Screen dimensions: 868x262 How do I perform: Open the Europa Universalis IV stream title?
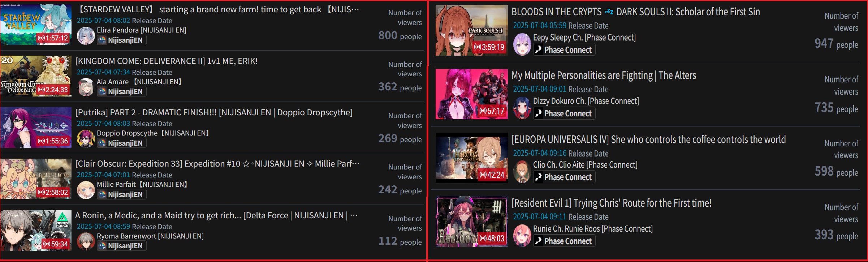[649, 139]
